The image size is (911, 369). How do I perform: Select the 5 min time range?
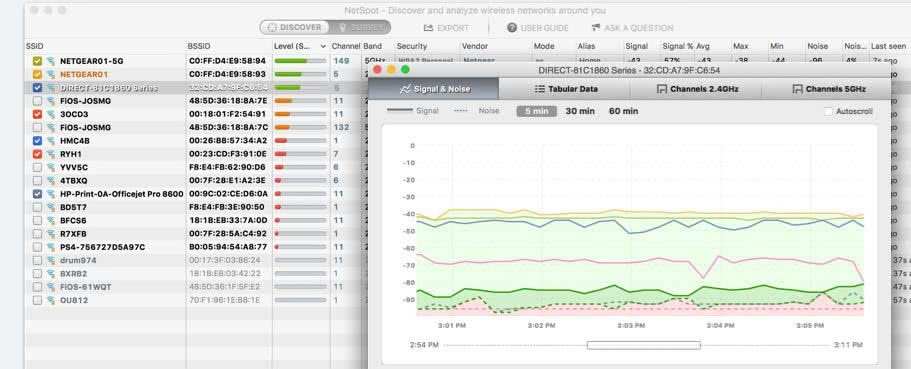click(x=536, y=111)
